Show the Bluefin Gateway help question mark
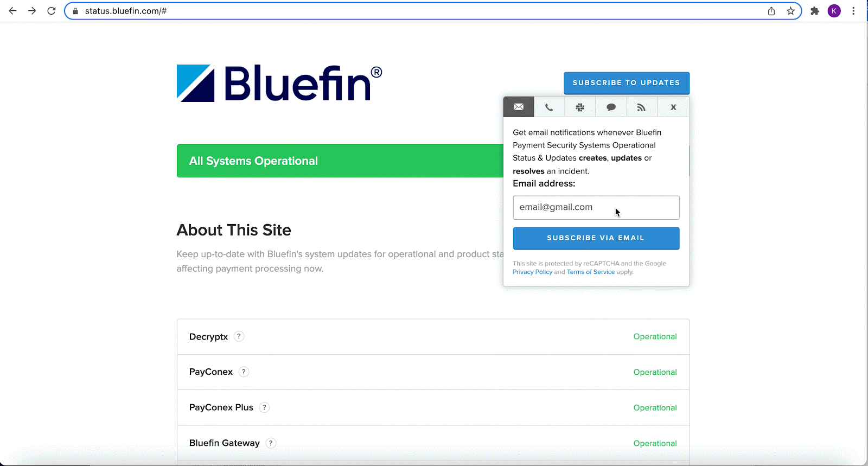868x466 pixels. point(271,443)
